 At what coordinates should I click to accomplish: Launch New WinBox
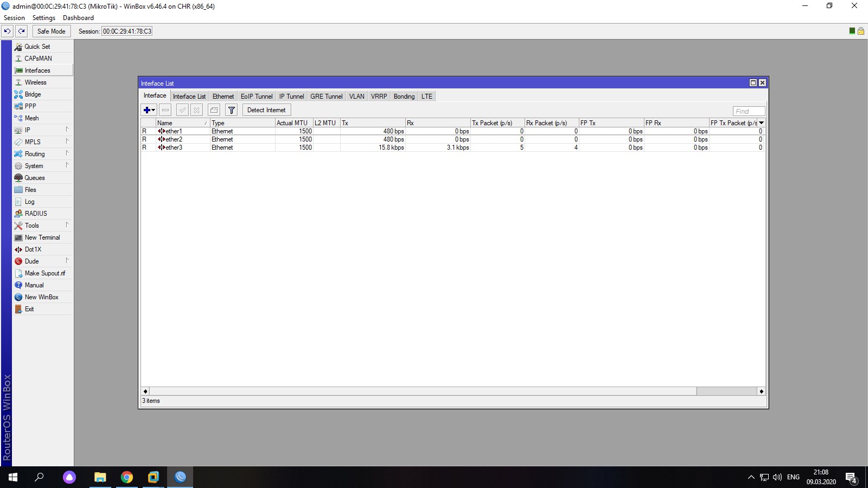[x=43, y=297]
